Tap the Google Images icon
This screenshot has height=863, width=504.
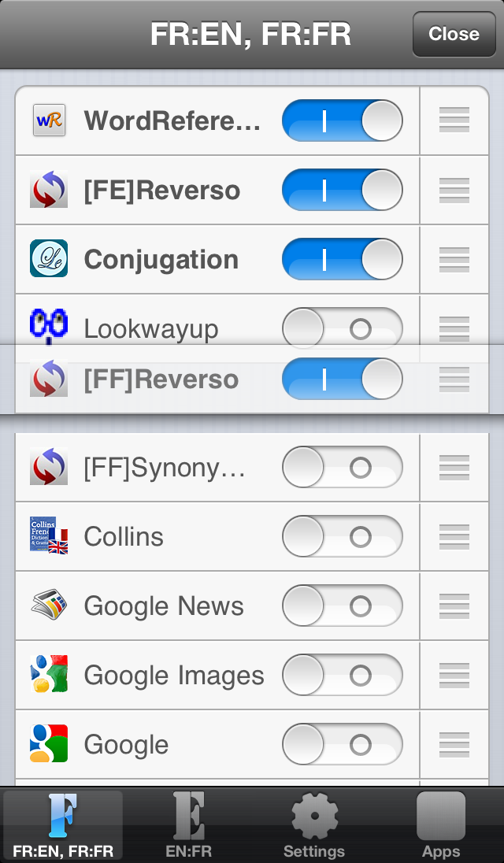pos(49,675)
